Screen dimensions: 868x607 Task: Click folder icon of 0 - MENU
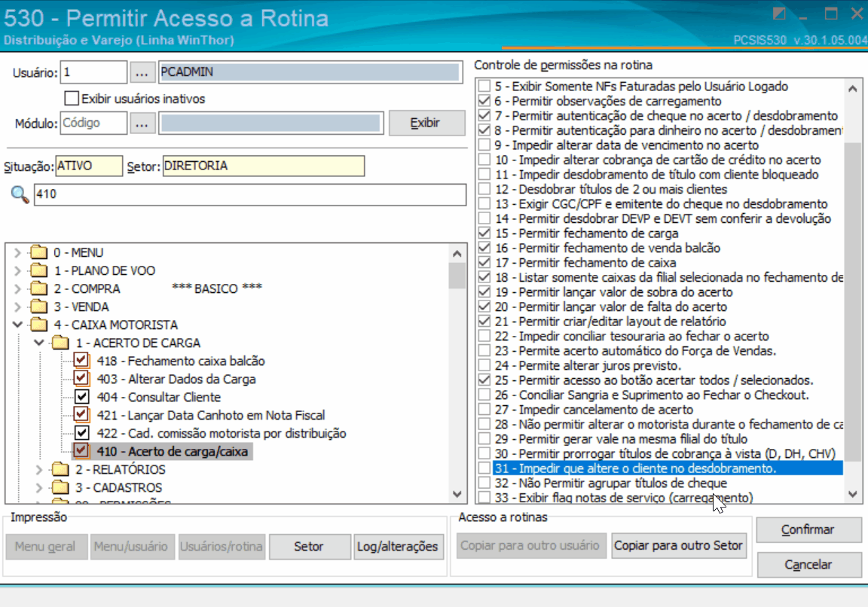coord(38,252)
